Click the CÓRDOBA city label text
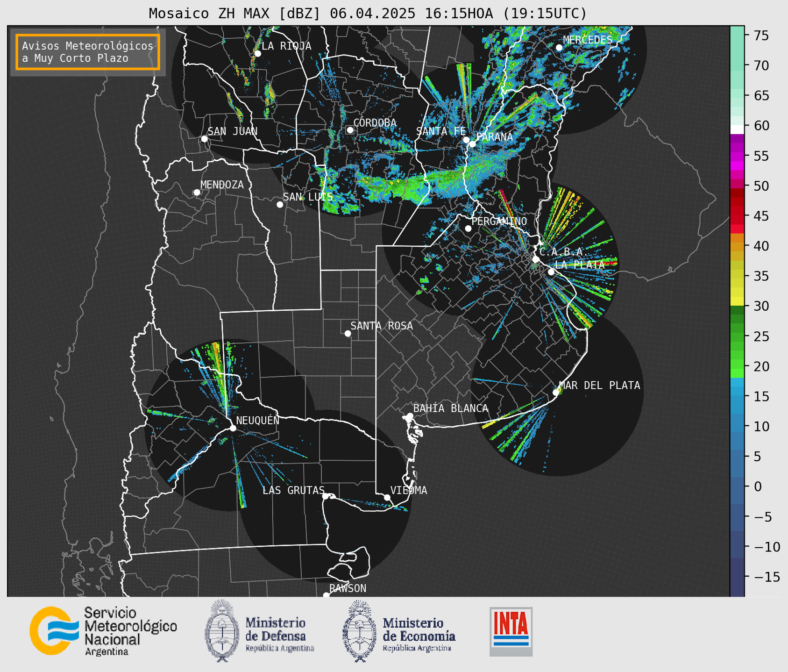 [375, 123]
